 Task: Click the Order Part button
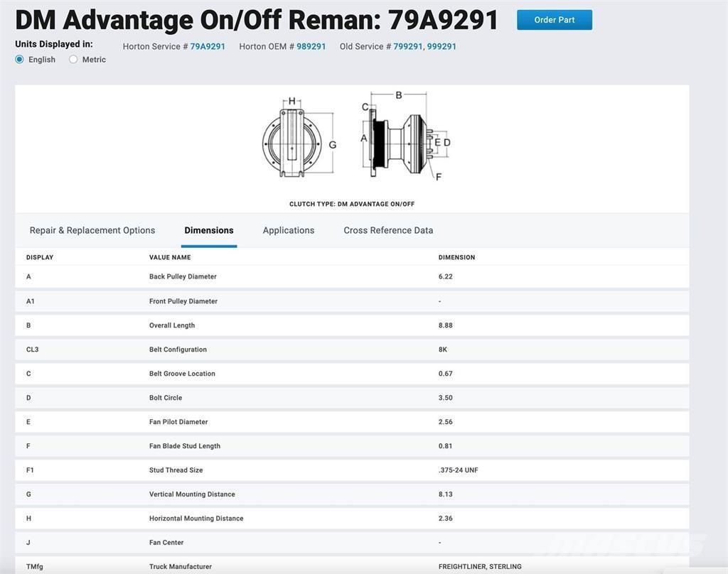pyautogui.click(x=554, y=20)
